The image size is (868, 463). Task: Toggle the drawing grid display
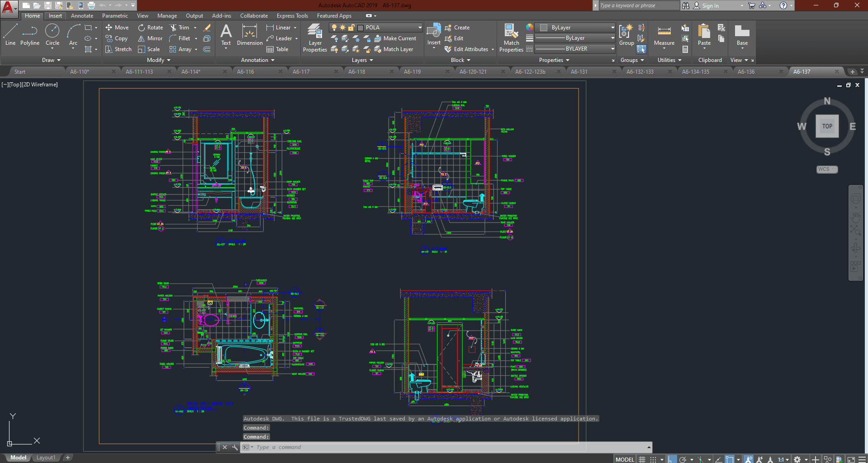[642, 459]
